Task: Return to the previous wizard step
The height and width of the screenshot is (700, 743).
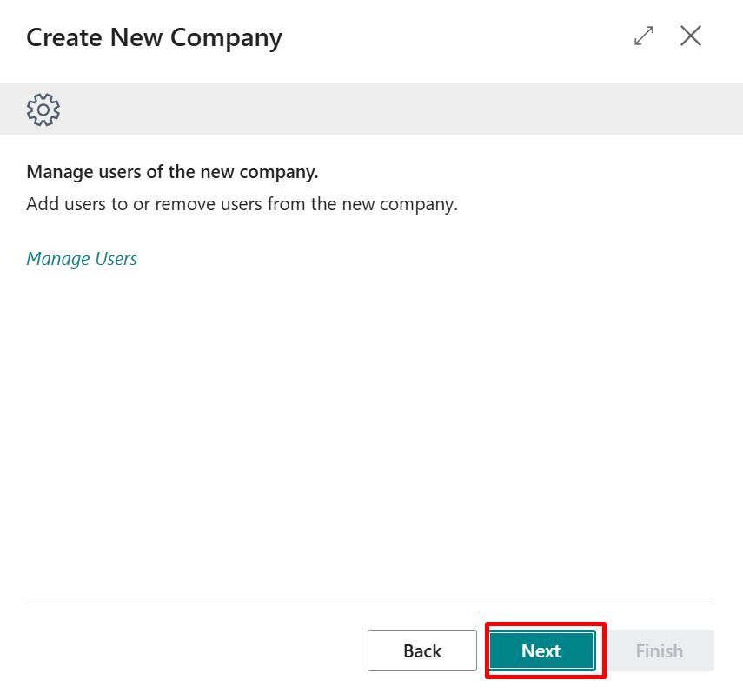Action: (x=422, y=650)
